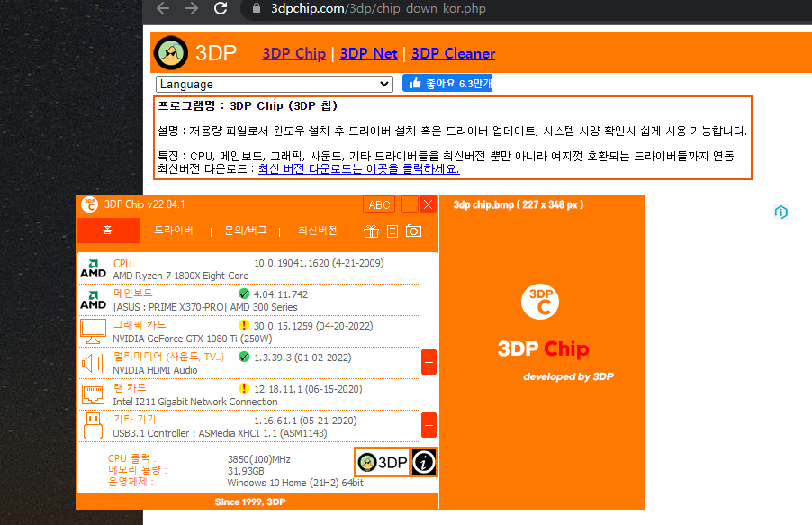
Task: Click the gift box icon
Action: [x=371, y=231]
